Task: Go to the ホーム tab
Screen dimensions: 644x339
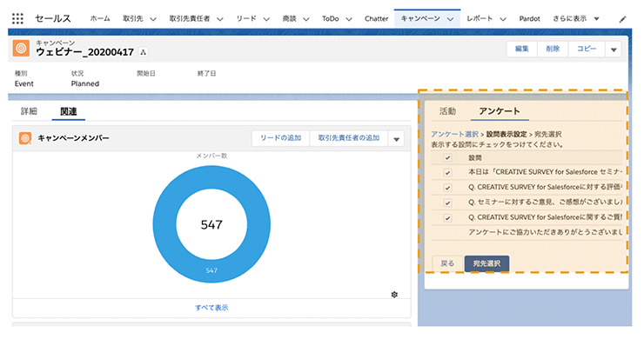Action: [100, 18]
